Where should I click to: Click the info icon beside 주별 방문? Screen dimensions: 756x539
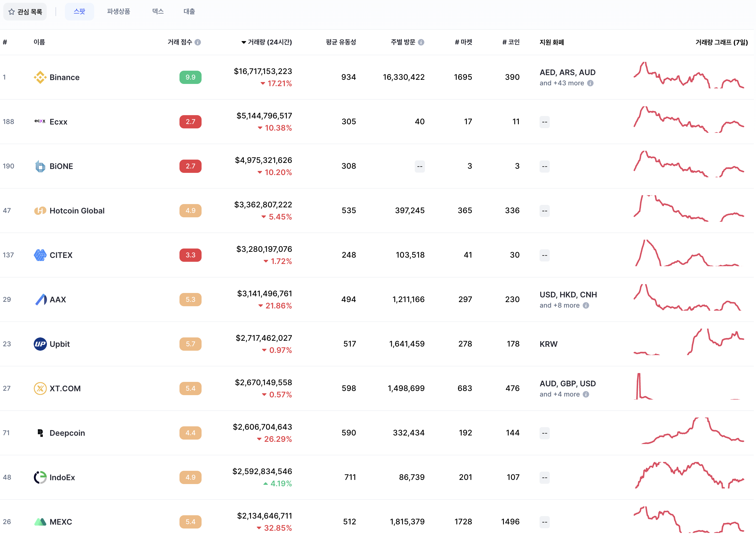421,42
